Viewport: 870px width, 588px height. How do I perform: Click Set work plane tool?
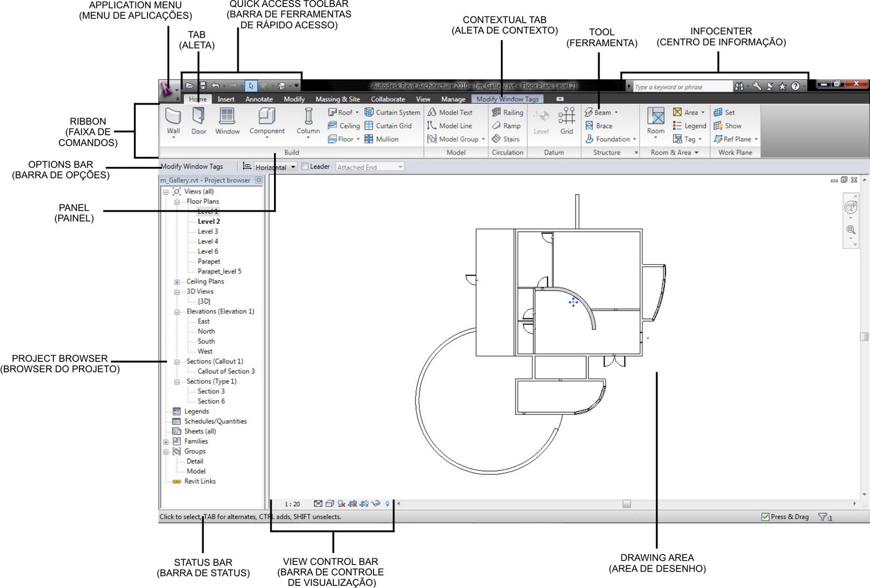click(x=724, y=112)
